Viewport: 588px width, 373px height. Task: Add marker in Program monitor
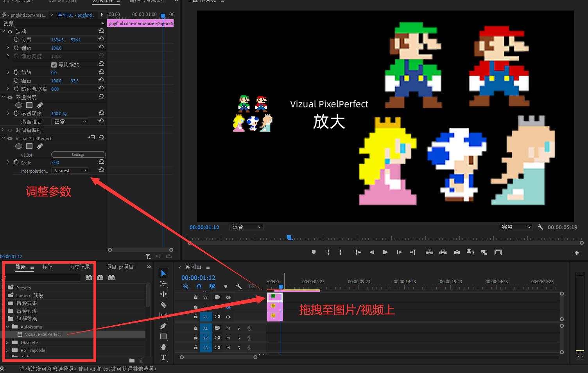coord(314,252)
